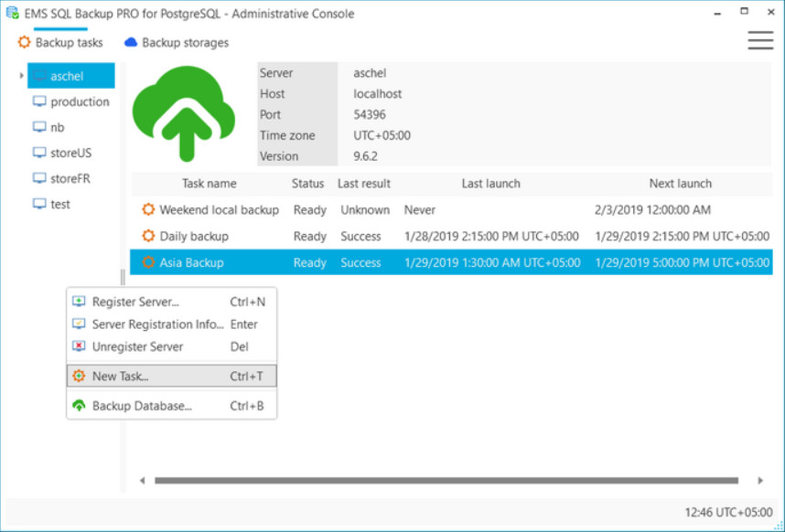Choose Unregister Server from the context menu

171,346
